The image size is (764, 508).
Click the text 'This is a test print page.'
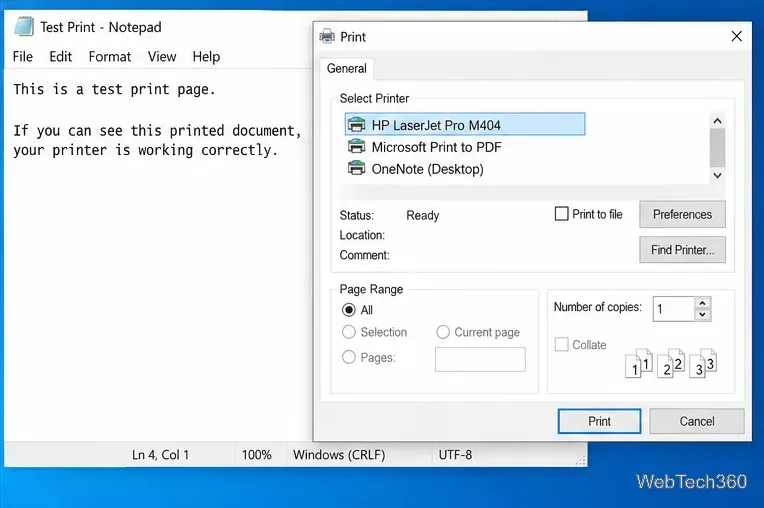(x=114, y=90)
